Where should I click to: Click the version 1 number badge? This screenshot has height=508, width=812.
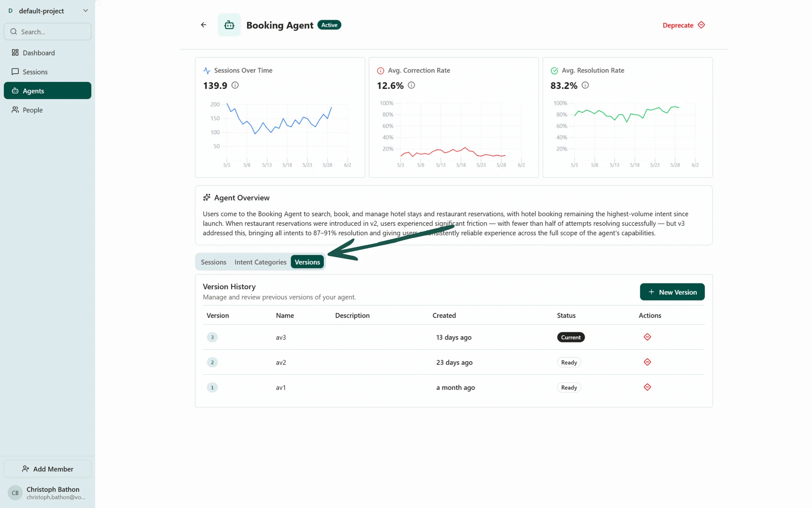coord(212,387)
